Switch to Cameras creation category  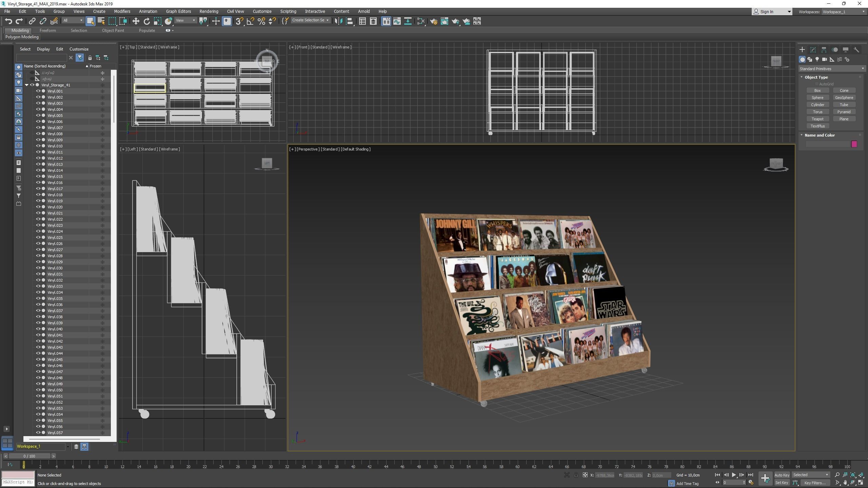coord(825,59)
